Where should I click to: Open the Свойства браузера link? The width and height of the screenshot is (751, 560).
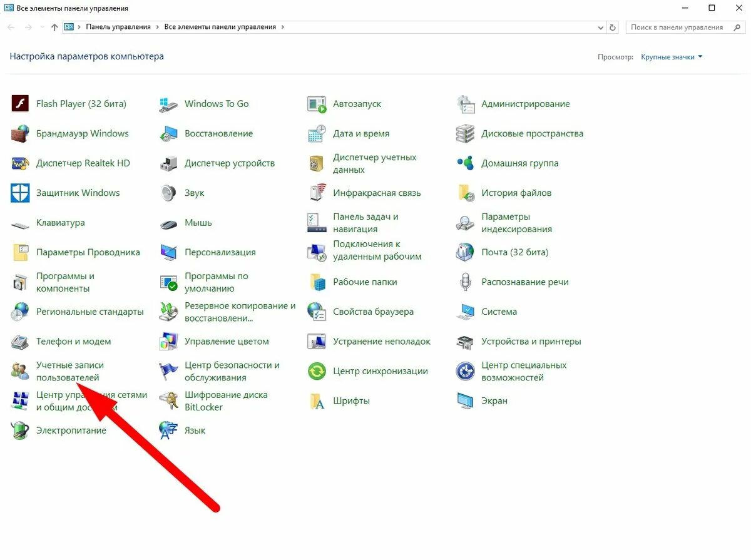point(373,312)
